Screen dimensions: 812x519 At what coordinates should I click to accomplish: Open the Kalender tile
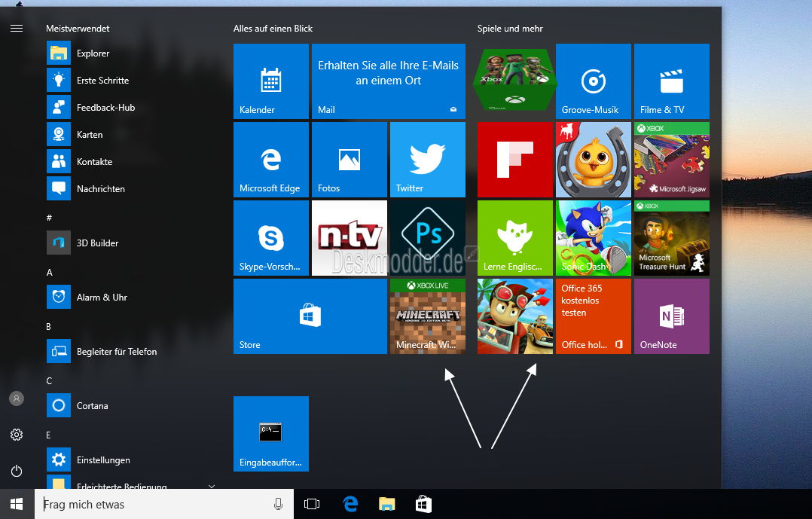point(271,81)
